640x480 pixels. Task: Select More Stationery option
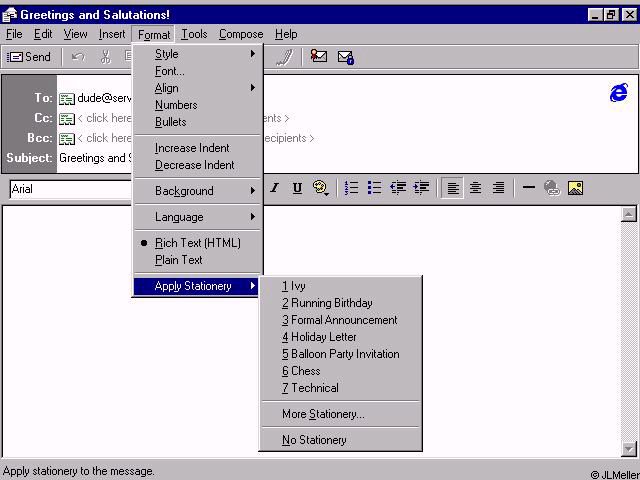323,414
